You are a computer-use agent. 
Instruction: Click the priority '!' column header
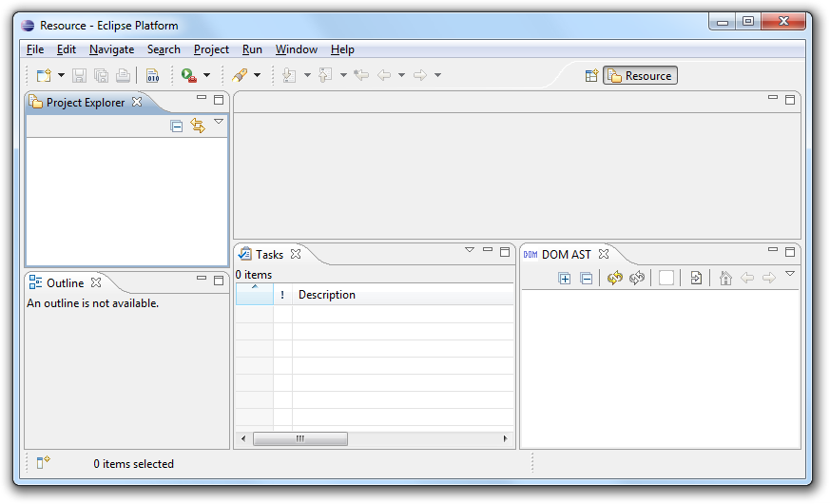(x=282, y=295)
